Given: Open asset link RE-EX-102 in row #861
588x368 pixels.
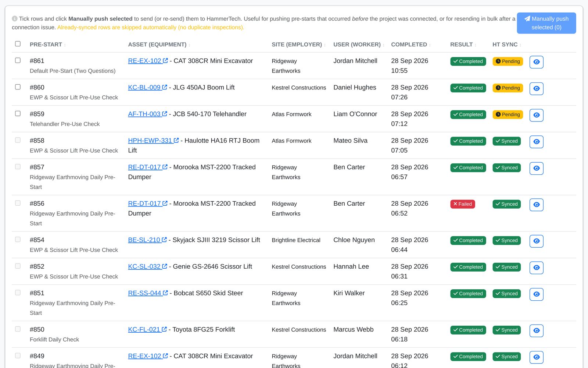Looking at the screenshot, I should coord(148,61).
